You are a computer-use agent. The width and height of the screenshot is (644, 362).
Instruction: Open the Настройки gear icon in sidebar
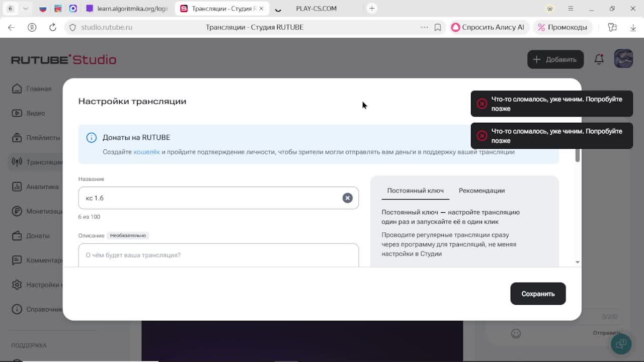pyautogui.click(x=17, y=285)
